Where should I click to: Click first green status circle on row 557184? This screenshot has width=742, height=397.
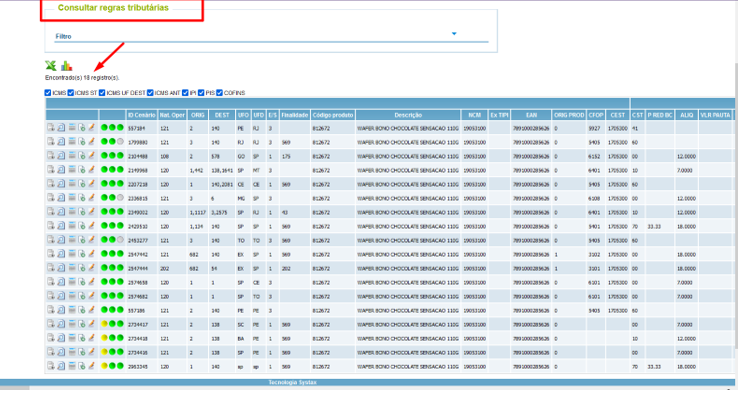pyautogui.click(x=104, y=127)
